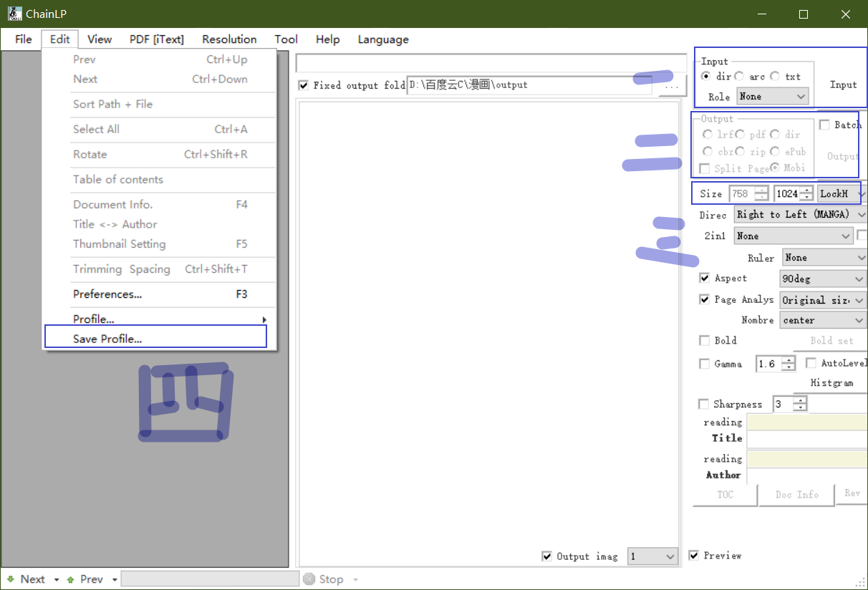
Task: Open the Ruler dropdown
Action: 825,258
